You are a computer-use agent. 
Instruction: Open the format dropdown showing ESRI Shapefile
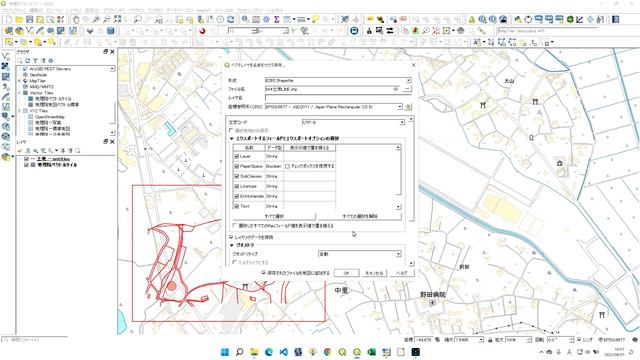tap(338, 80)
